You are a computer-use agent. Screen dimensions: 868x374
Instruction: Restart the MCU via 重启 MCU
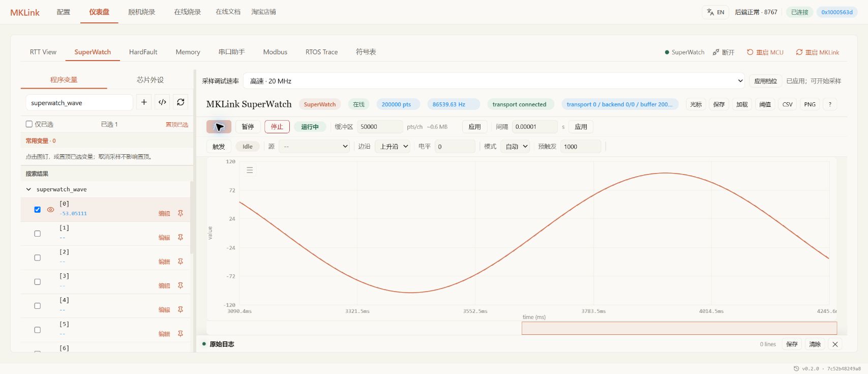click(765, 52)
